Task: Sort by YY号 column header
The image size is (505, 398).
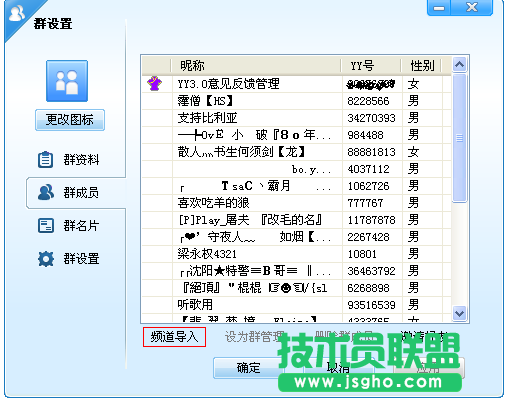Action: pos(371,65)
